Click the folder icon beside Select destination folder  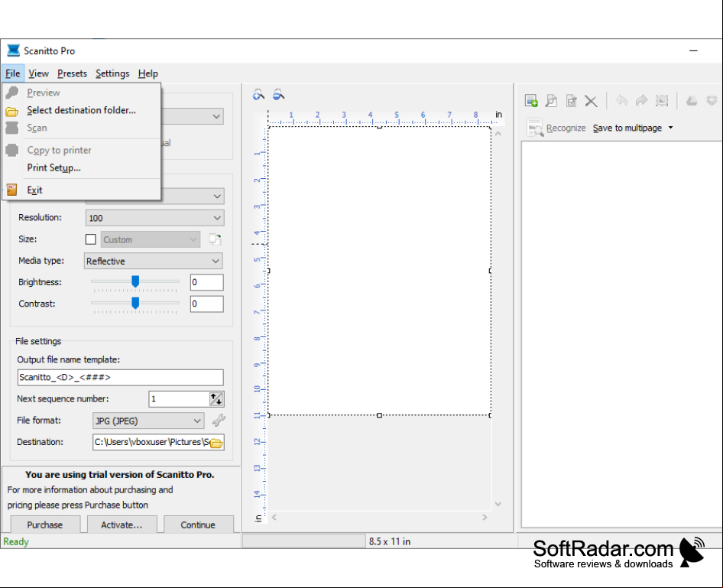coord(12,111)
